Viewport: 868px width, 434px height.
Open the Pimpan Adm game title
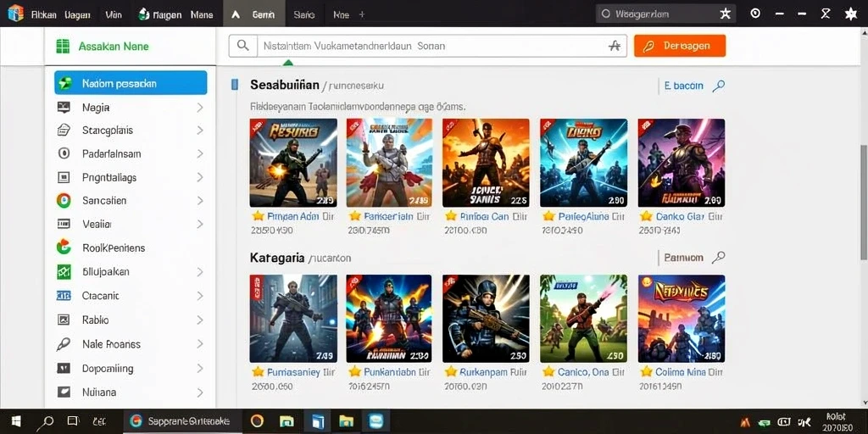(293, 216)
